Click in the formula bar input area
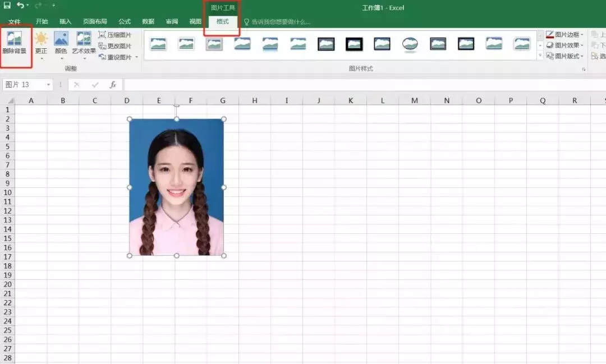The height and width of the screenshot is (364, 606). pos(365,85)
